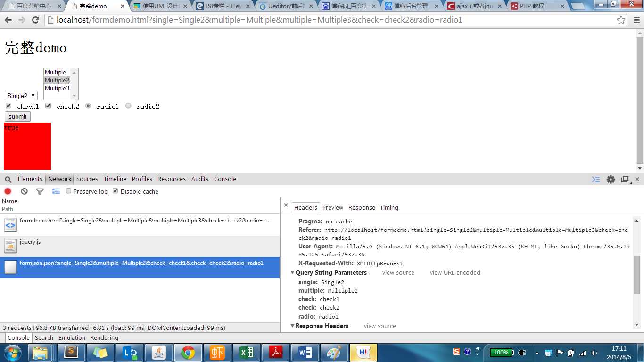644x362 pixels.
Task: Open Adobe Reader from the taskbar
Action: (275, 352)
